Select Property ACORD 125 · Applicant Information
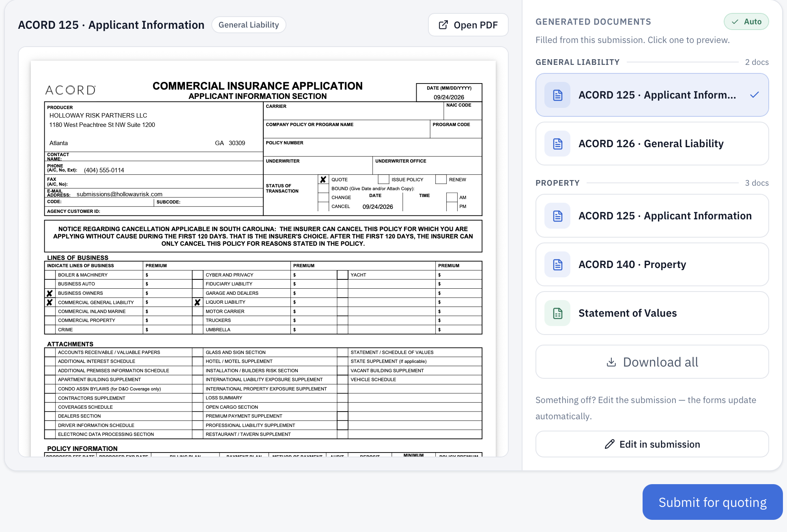This screenshot has width=787, height=532. (x=652, y=216)
